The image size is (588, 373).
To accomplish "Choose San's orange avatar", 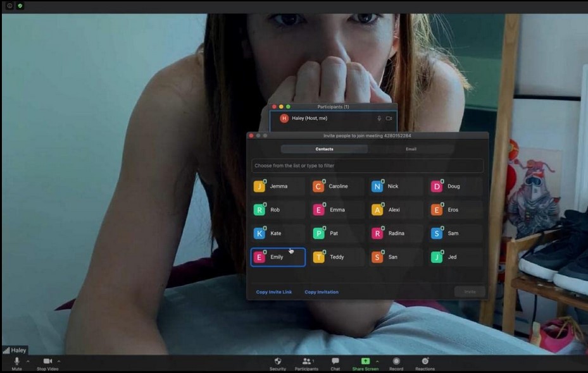I will [x=377, y=257].
